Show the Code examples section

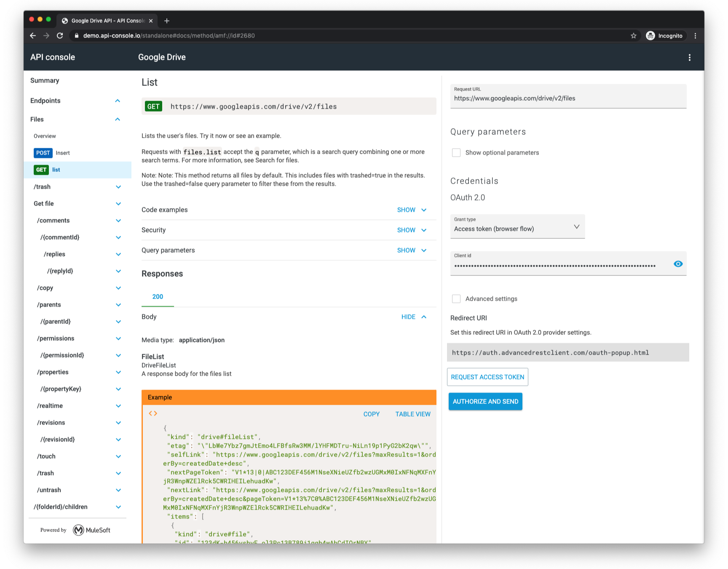[x=412, y=210]
